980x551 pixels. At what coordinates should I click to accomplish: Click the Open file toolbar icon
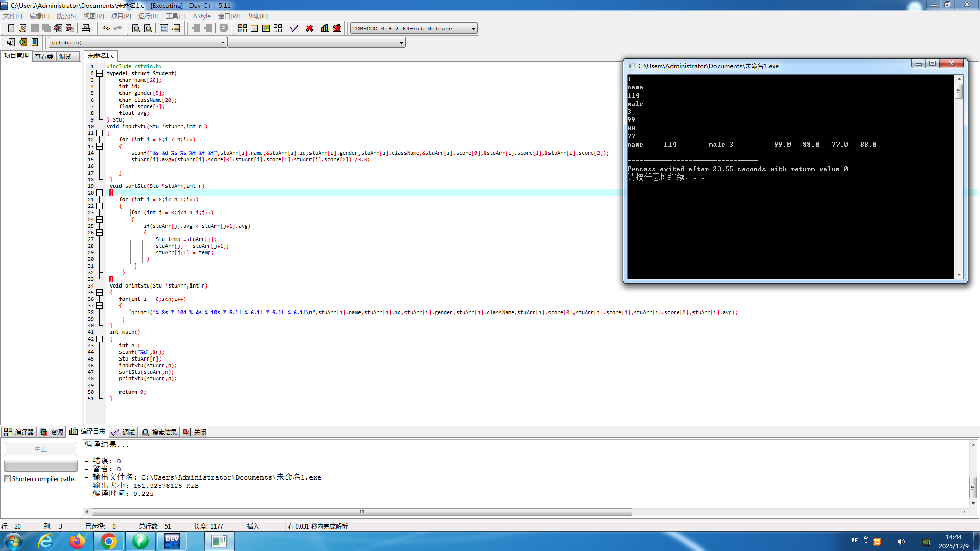22,28
